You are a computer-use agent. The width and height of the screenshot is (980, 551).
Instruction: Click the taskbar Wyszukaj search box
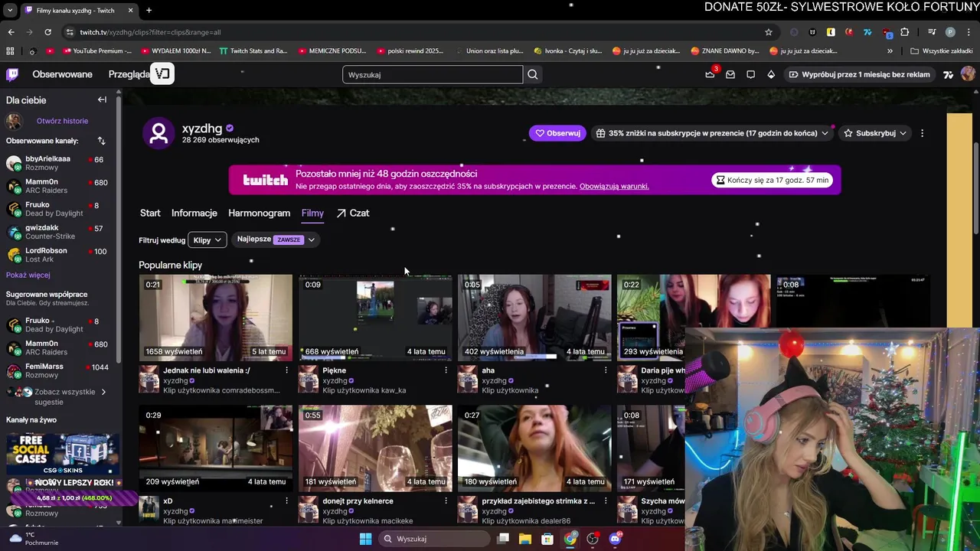point(433,539)
